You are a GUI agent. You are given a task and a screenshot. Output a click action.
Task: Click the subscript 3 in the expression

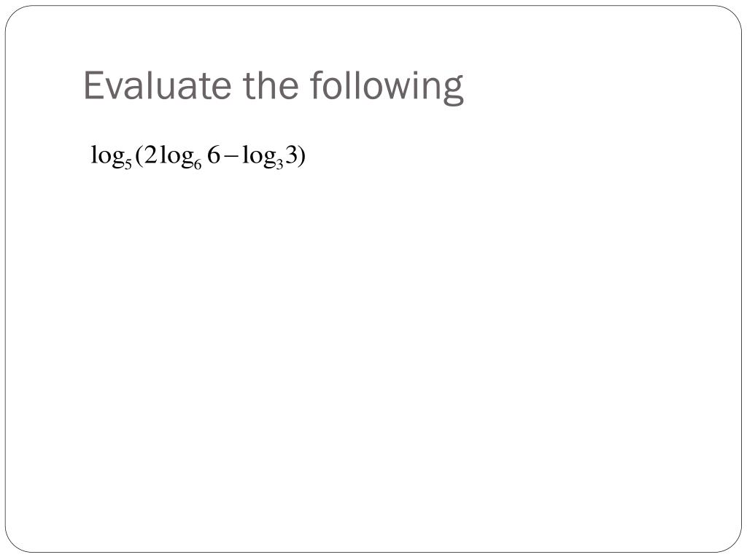[x=280, y=164]
